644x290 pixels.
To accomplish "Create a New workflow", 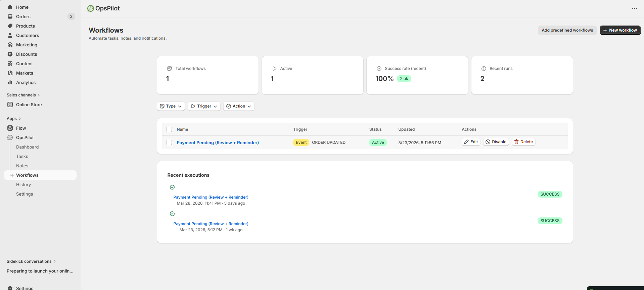I will click(620, 30).
